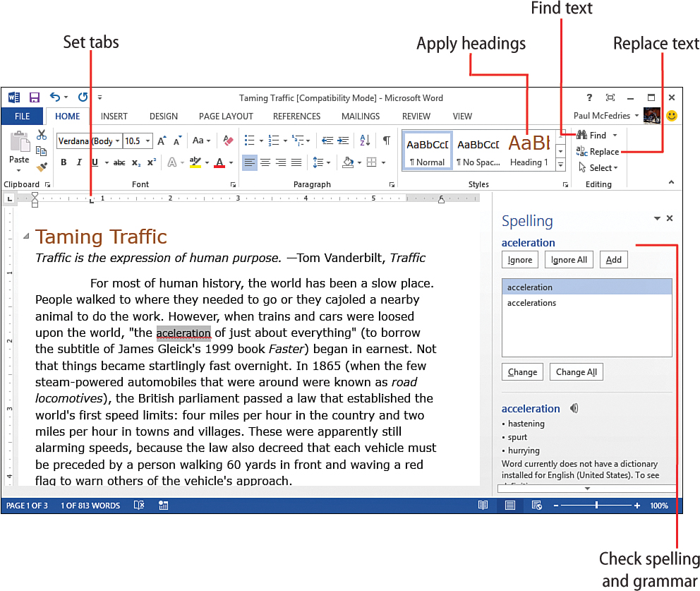This screenshot has height=591, width=700.
Task: Toggle italic formatting
Action: click(x=79, y=162)
